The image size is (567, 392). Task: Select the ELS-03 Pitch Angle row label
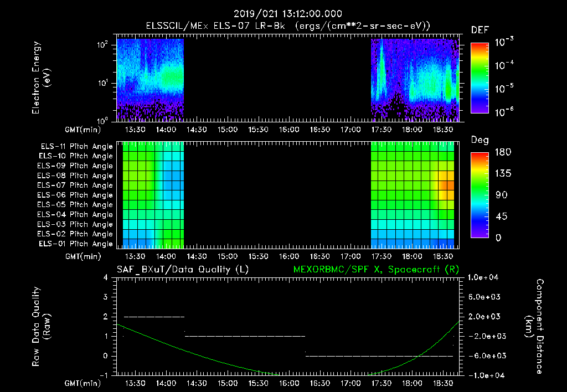75,225
